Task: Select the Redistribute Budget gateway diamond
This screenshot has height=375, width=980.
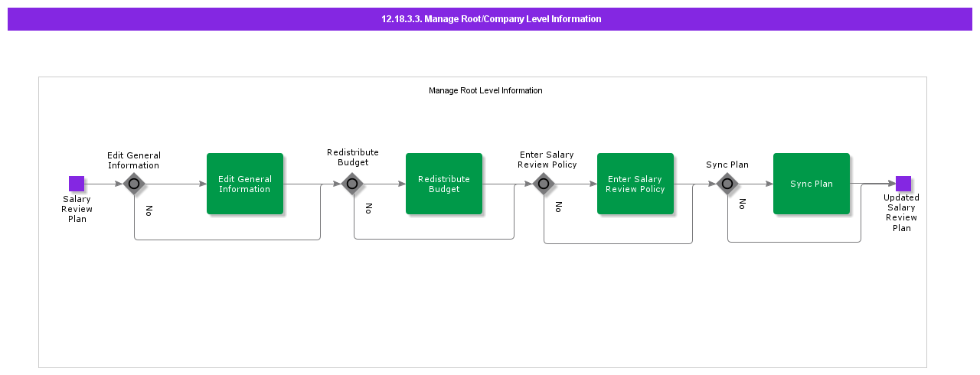Action: pyautogui.click(x=352, y=184)
